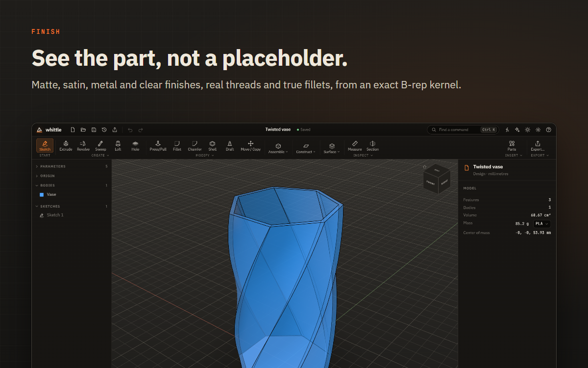Open the Parts insert library
Screen dimensions: 588x368
(x=512, y=146)
